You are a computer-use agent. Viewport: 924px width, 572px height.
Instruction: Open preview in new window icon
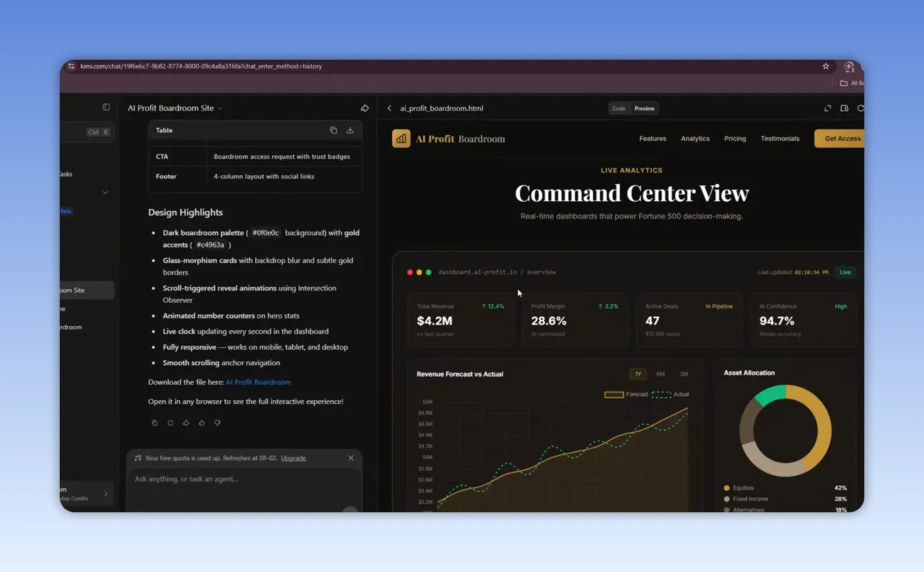844,108
